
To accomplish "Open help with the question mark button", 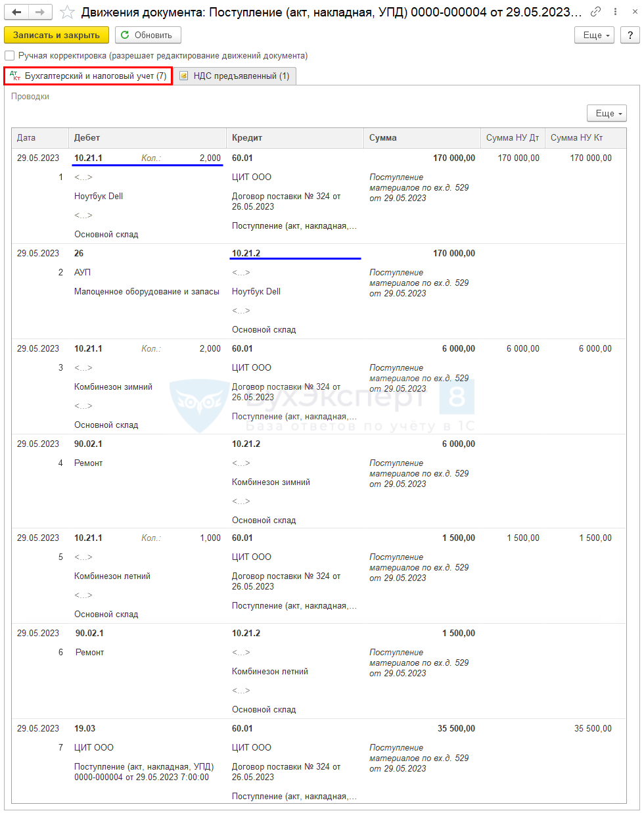I will pyautogui.click(x=630, y=35).
